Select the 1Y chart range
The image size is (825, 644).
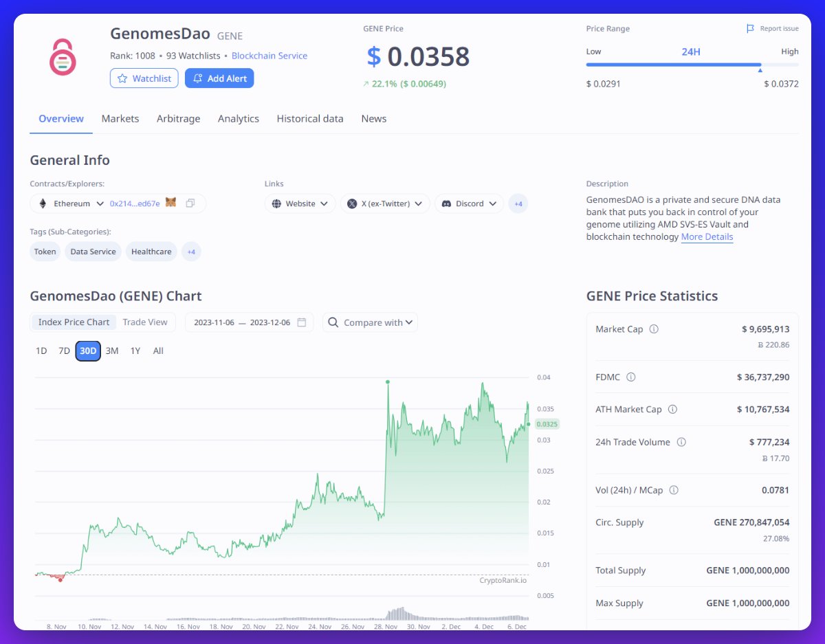click(135, 351)
